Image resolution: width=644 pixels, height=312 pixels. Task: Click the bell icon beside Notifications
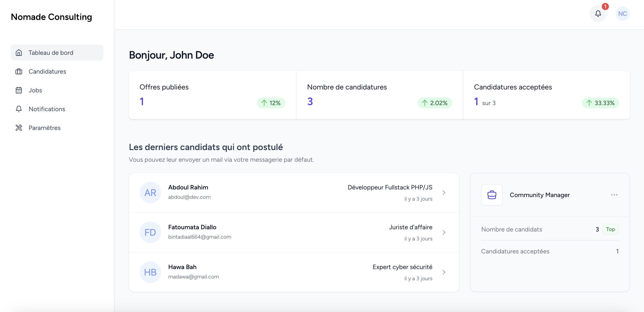[x=19, y=109]
